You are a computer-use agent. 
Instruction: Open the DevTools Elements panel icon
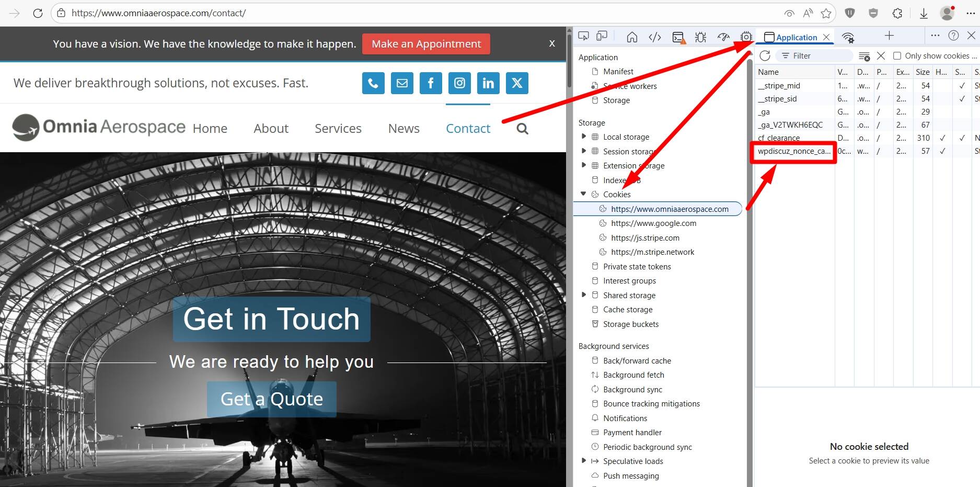(655, 37)
